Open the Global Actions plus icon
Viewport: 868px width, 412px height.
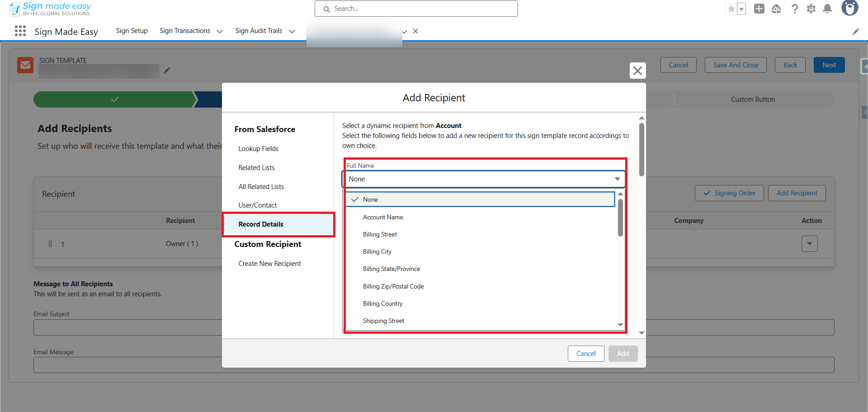pyautogui.click(x=759, y=9)
